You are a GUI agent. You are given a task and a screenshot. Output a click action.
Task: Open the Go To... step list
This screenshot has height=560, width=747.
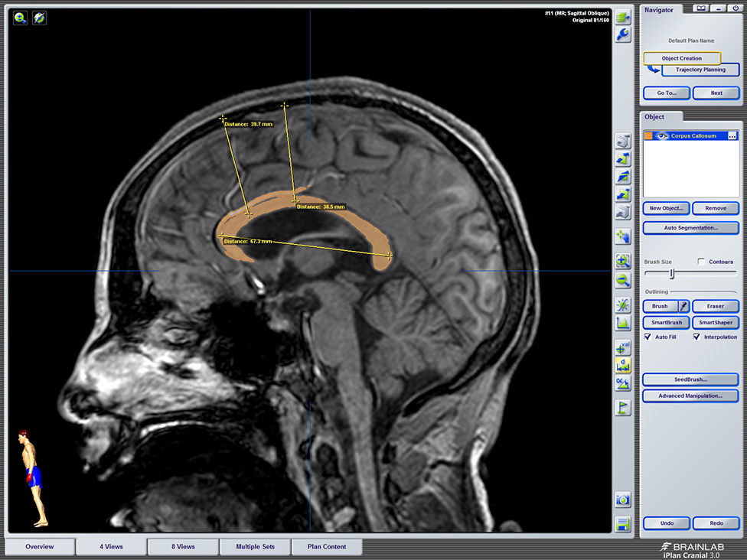(666, 93)
